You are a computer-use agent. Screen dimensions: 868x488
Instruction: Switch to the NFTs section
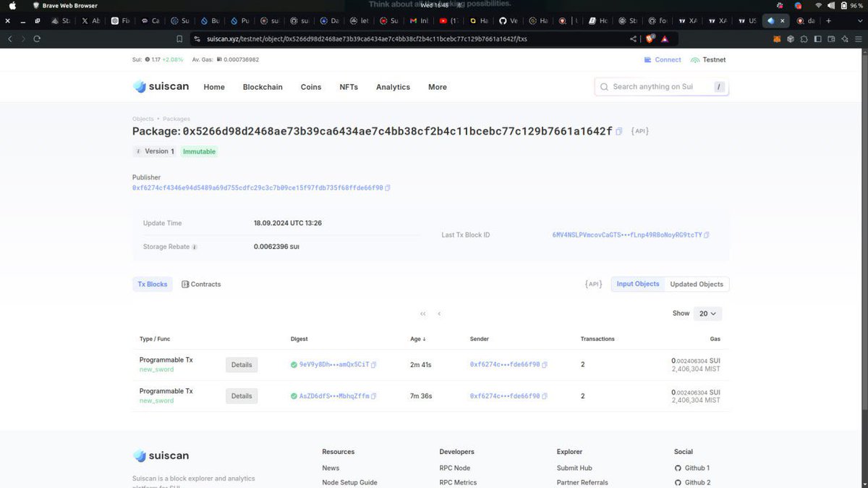pos(348,86)
